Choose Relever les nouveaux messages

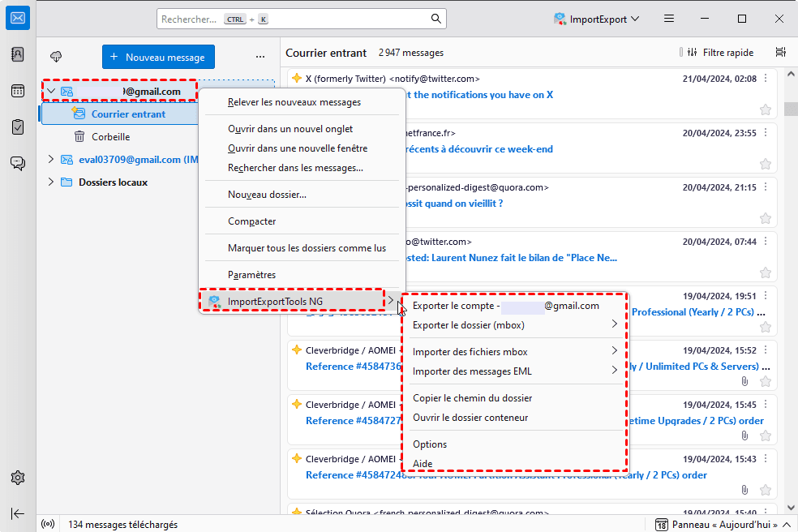302,102
